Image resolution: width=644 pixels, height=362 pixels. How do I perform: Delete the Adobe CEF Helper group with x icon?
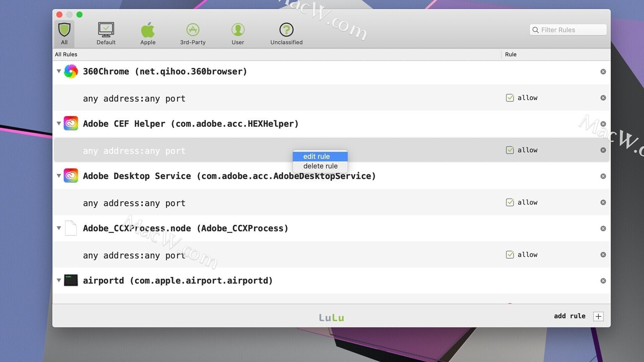(603, 124)
